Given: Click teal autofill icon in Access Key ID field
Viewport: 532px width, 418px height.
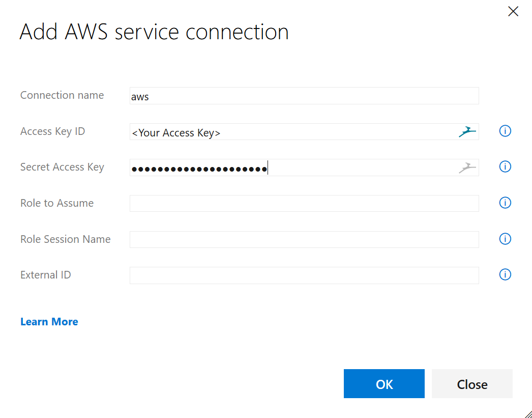Looking at the screenshot, I should point(467,132).
